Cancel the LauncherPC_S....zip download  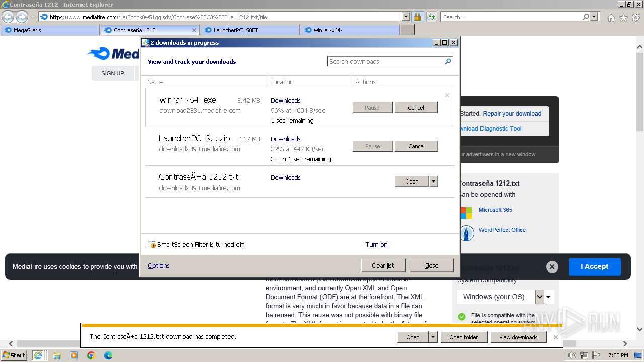click(416, 146)
